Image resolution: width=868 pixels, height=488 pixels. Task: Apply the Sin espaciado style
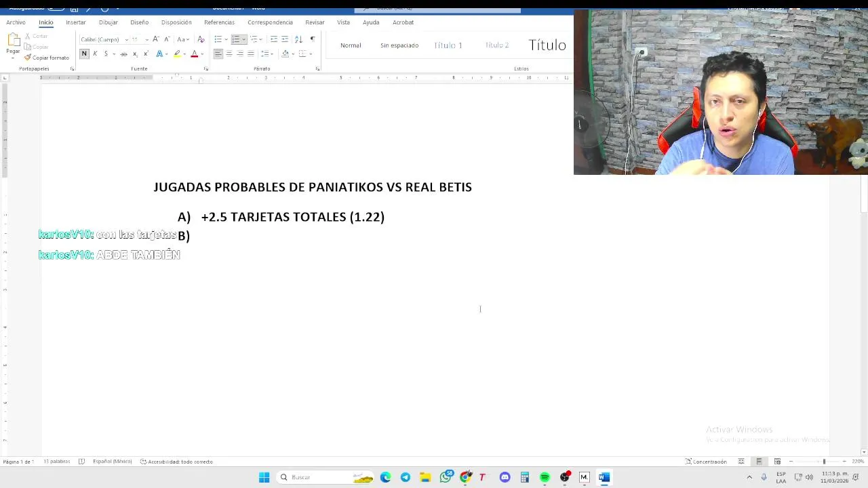[x=399, y=45]
